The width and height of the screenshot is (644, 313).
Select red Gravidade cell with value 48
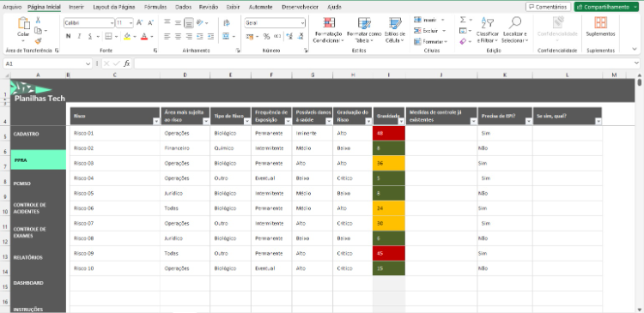tap(389, 133)
